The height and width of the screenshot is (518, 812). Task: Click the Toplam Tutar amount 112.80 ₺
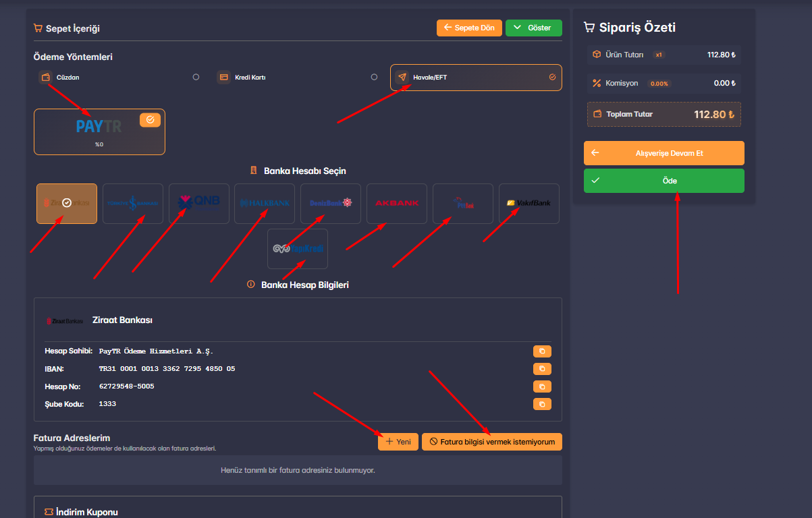(x=714, y=114)
